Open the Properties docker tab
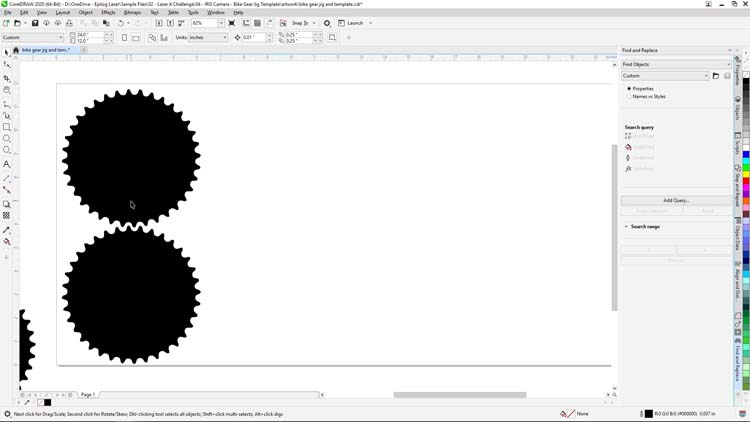This screenshot has width=750, height=422. click(x=738, y=72)
